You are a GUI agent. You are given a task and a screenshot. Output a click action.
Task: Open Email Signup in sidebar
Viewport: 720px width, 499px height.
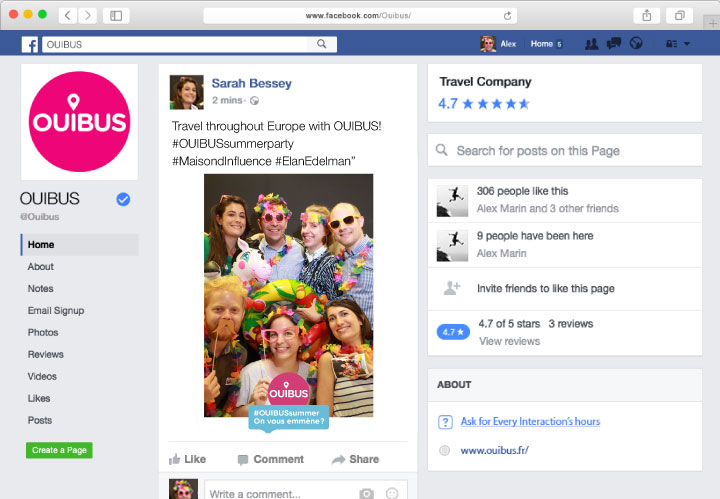point(56,311)
